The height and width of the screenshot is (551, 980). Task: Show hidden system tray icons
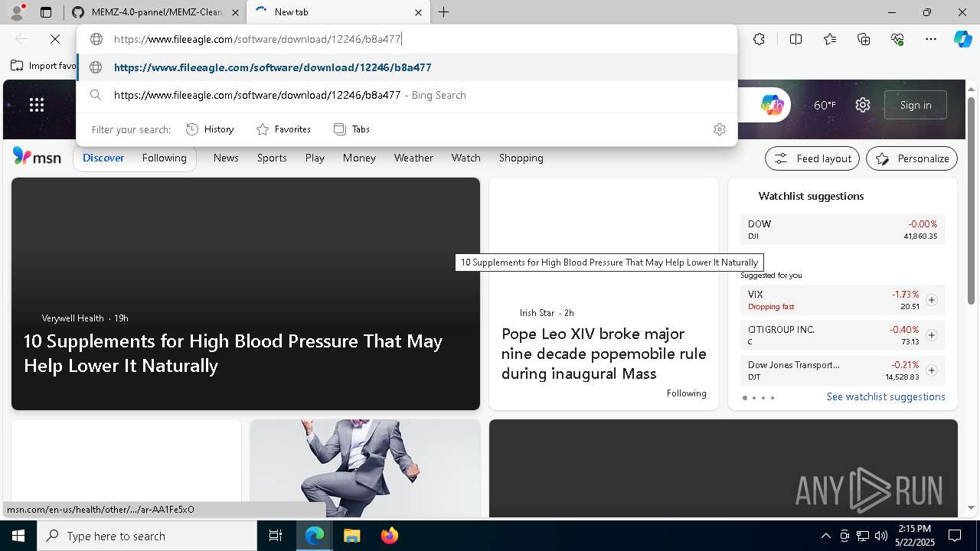(825, 536)
